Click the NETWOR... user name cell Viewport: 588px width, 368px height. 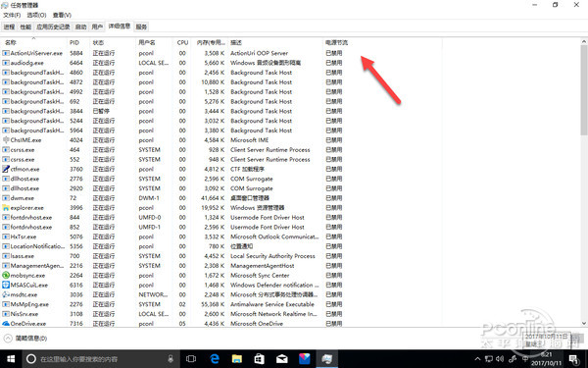pos(153,294)
